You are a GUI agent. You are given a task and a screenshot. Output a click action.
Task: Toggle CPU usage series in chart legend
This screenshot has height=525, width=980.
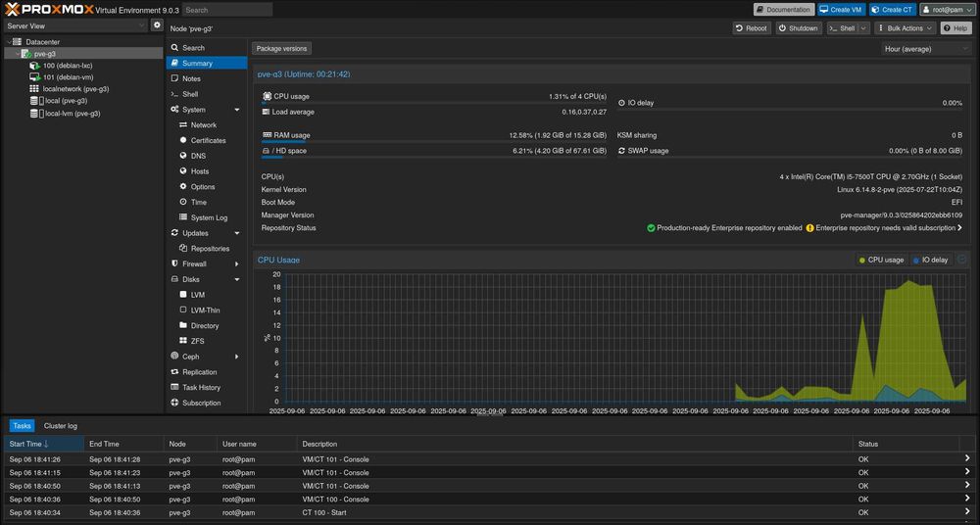point(881,260)
